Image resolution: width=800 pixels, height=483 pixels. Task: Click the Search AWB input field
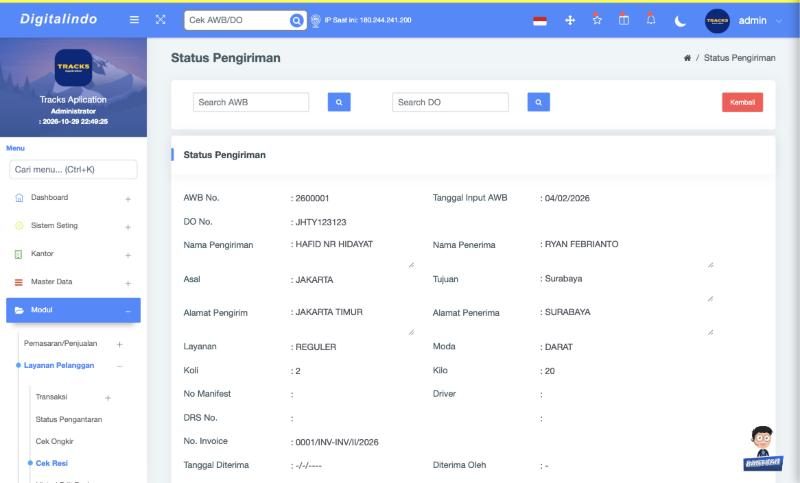tap(251, 102)
